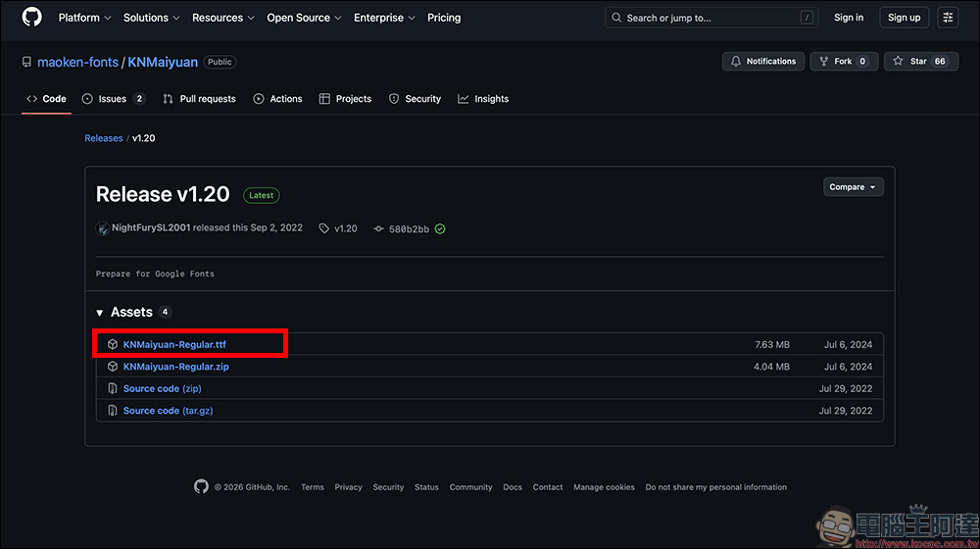Download KNMaiyuan-Regular.ttf

click(x=174, y=345)
